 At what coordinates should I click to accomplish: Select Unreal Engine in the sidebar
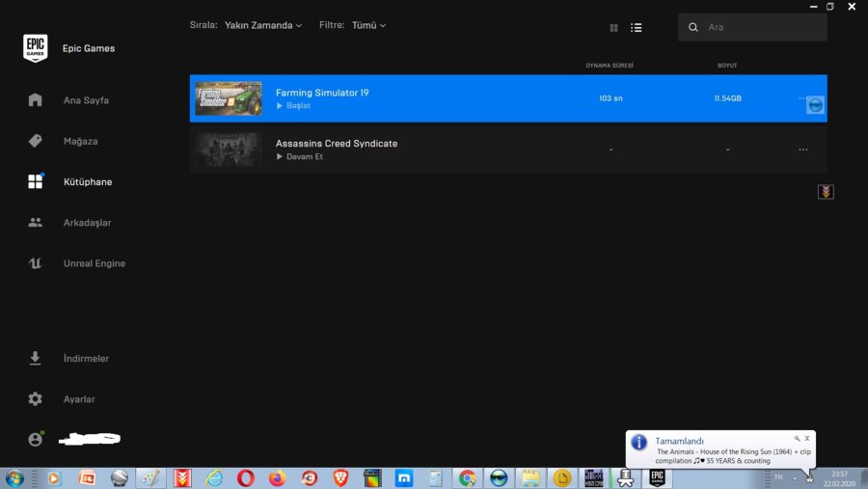[x=94, y=263]
